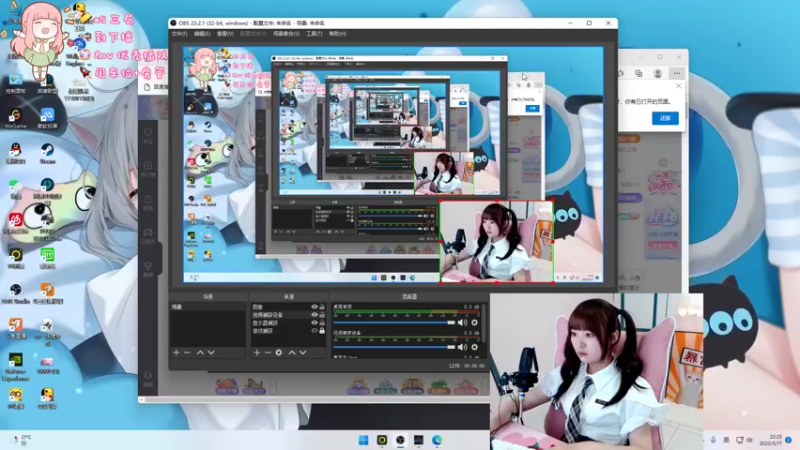
Task: Click the 视频捕获设备 volume slider in the mixer
Action: click(x=394, y=347)
